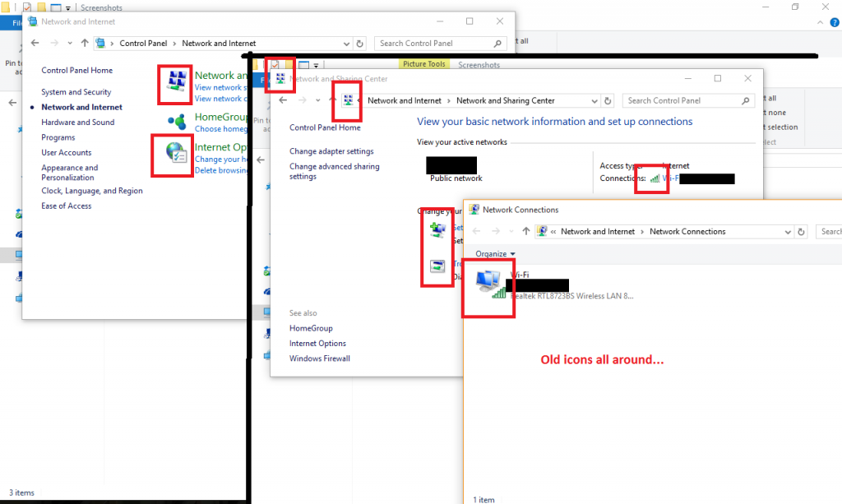Screen dimensions: 842x504
Task: Expand address bar history in Network and Internet window
Action: coord(346,44)
